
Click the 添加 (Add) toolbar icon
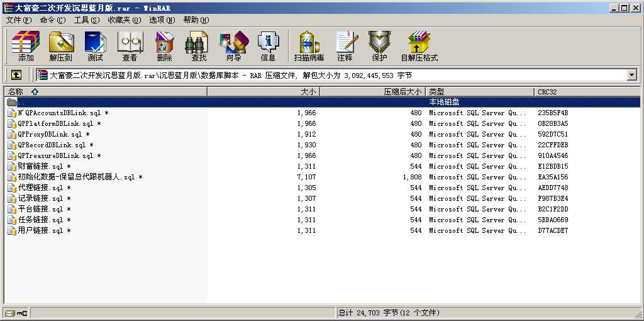(26, 46)
